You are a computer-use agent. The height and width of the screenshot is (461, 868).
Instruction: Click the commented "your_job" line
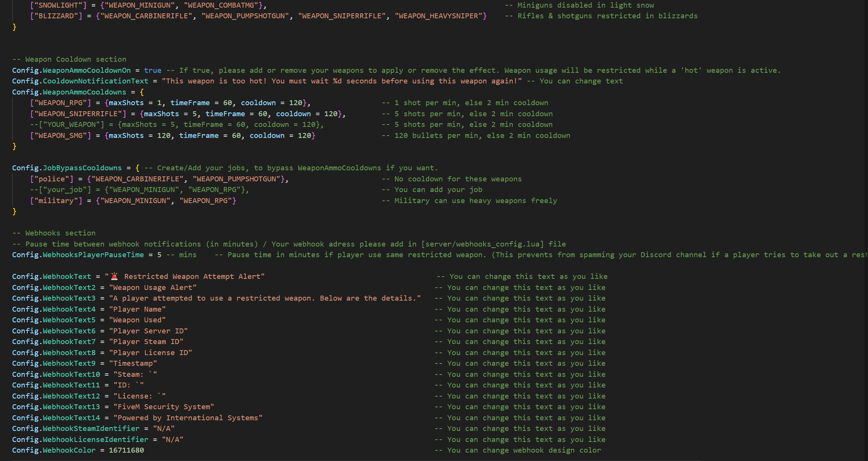139,190
